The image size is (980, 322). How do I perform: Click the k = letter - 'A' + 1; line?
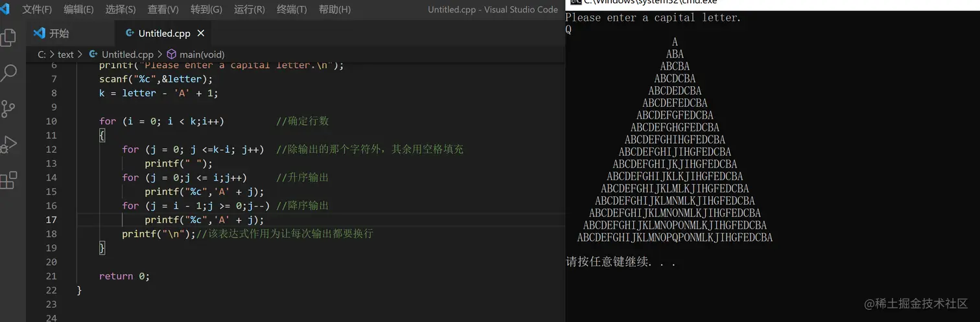tap(159, 93)
